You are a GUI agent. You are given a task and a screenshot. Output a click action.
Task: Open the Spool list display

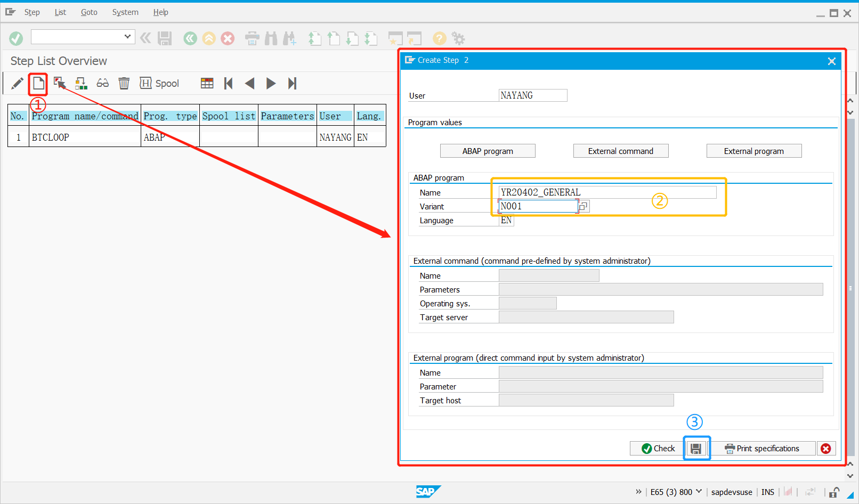(159, 83)
